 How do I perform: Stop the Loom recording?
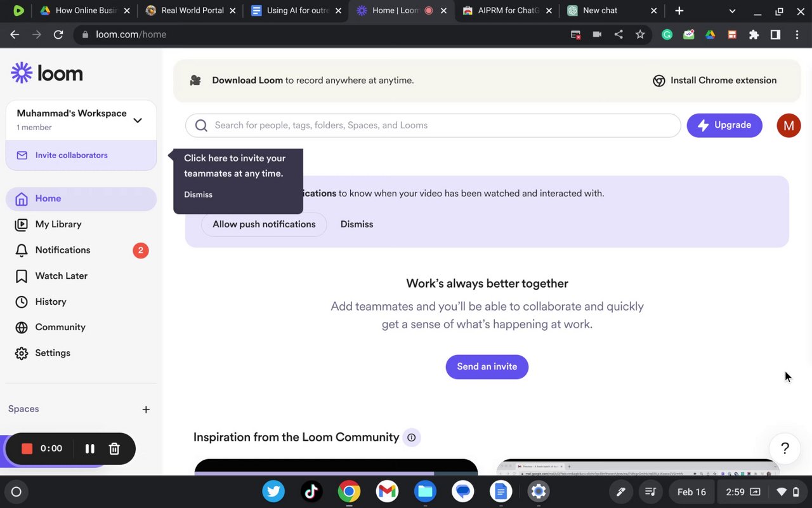pyautogui.click(x=27, y=449)
